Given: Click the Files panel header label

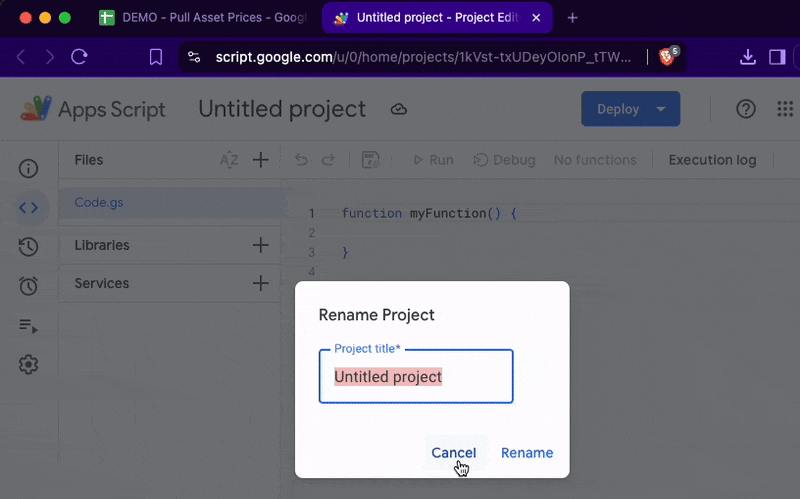Looking at the screenshot, I should click(89, 160).
